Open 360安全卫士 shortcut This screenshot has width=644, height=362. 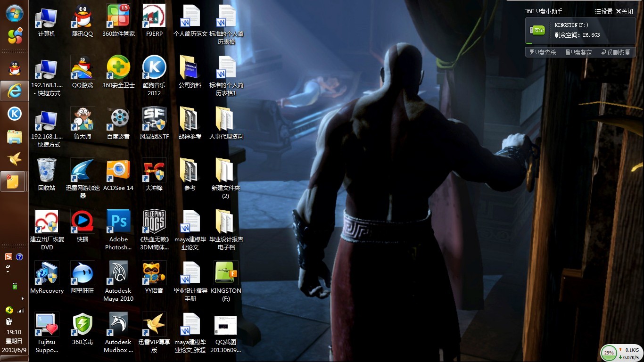point(118,73)
